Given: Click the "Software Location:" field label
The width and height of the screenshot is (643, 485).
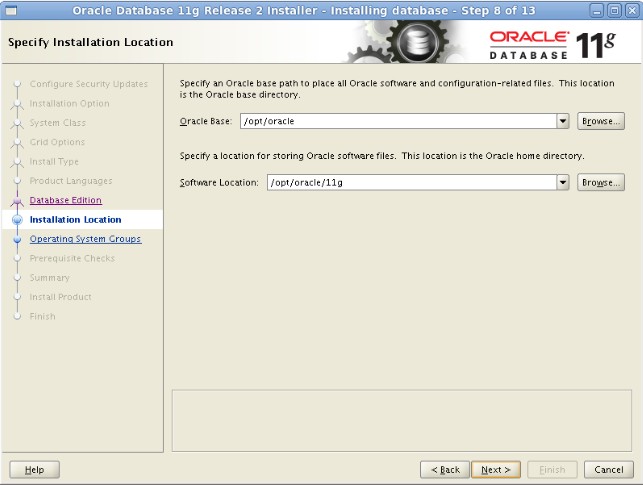Looking at the screenshot, I should tap(219, 182).
